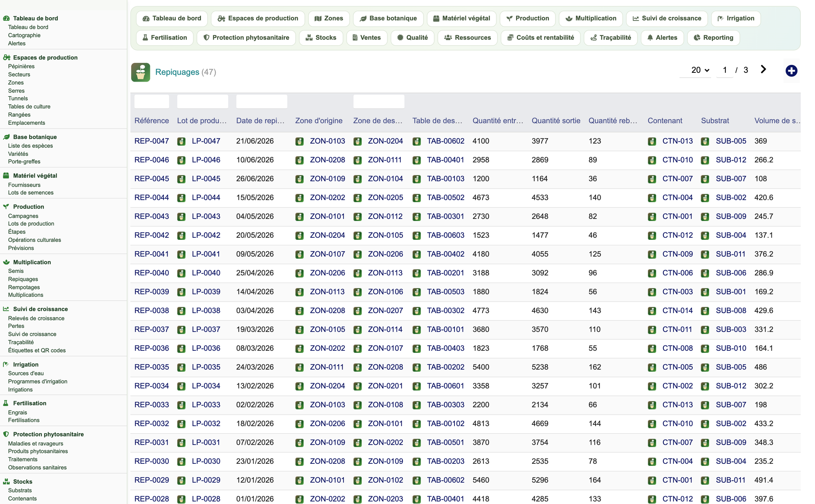Open the Tableau de bord top tab
The image size is (815, 504).
tap(172, 18)
